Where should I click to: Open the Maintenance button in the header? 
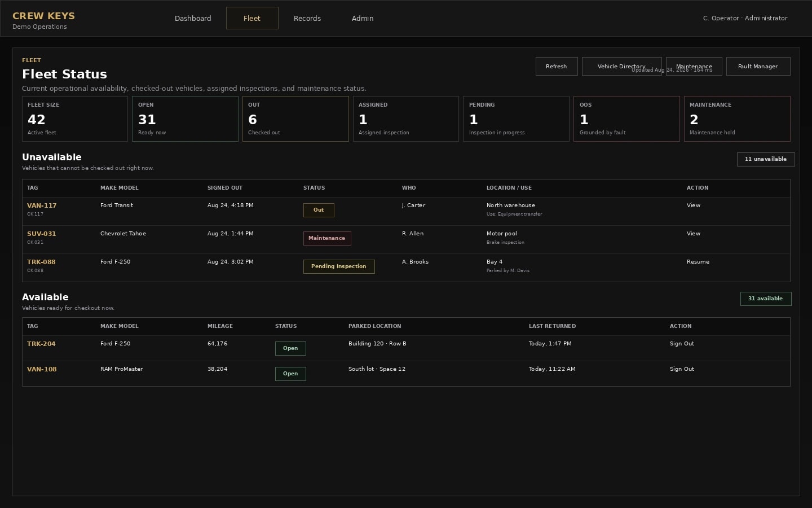[694, 66]
